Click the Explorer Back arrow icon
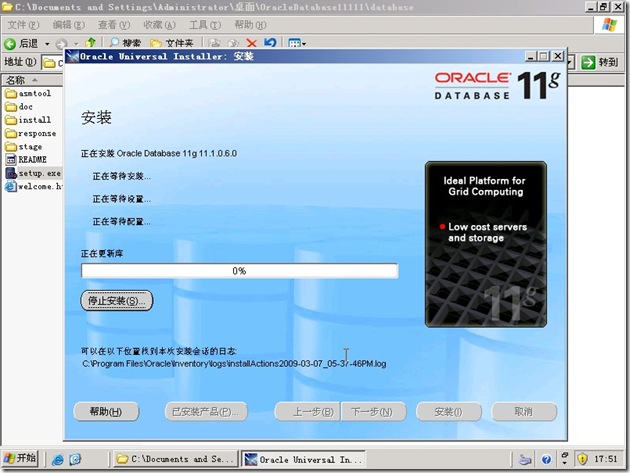630x473 pixels. pyautogui.click(x=10, y=43)
